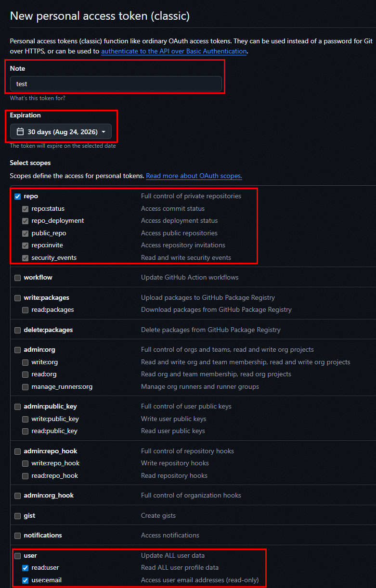The image size is (376, 588).
Task: Check the write:repo_hook checkbox
Action: pyautogui.click(x=26, y=463)
